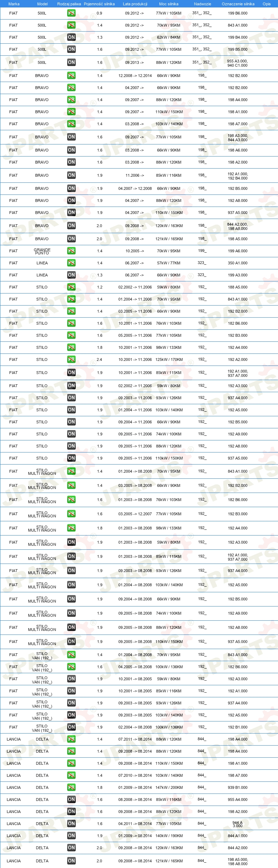Click diesel icon in Stilo 09.2005 -> 11.2006 74kW row
Image resolution: width=278 pixels, height=868 pixels.
point(71,434)
